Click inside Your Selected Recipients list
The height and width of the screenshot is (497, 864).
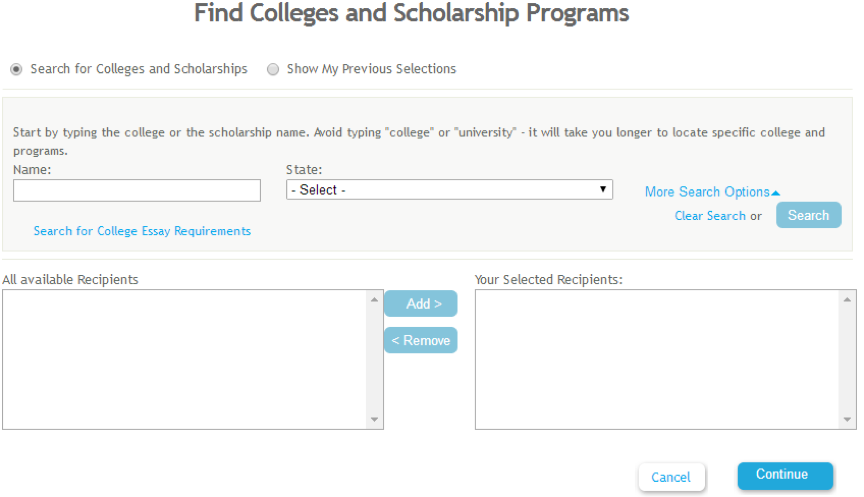[x=656, y=359]
